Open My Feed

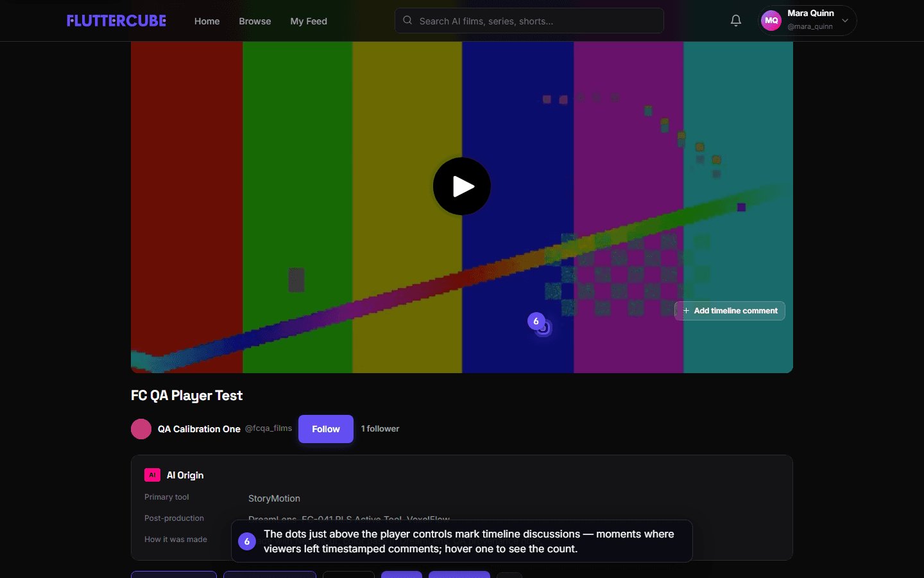pyautogui.click(x=309, y=21)
